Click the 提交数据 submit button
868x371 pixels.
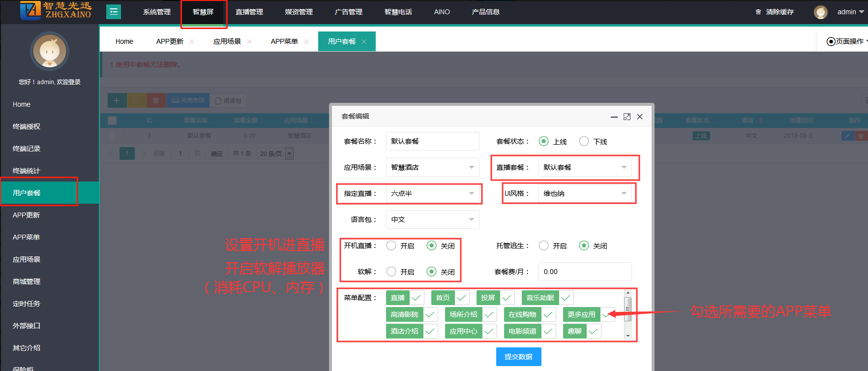coord(518,357)
